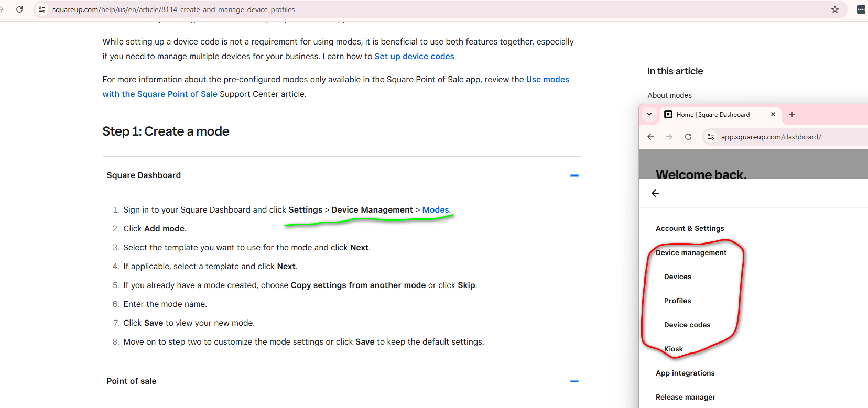Image resolution: width=868 pixels, height=408 pixels.
Task: Open App integrations in the sidebar
Action: click(x=685, y=373)
